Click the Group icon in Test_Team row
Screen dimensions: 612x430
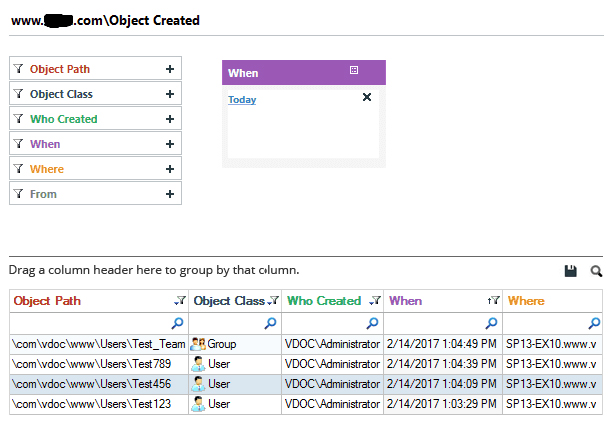198,344
